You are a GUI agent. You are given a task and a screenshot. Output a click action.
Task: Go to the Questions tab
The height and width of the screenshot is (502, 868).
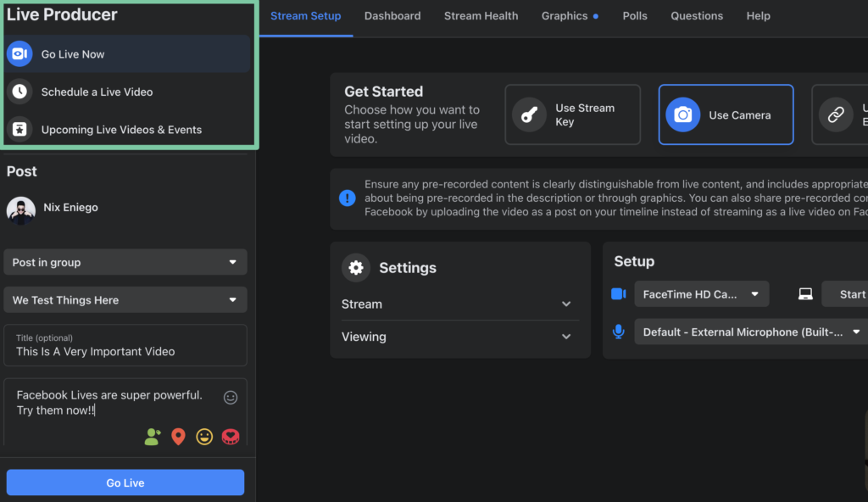click(697, 16)
